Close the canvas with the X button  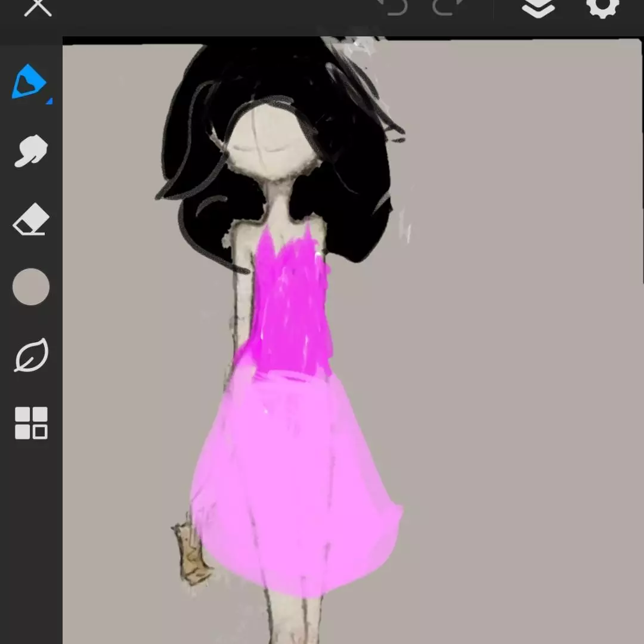38,7
